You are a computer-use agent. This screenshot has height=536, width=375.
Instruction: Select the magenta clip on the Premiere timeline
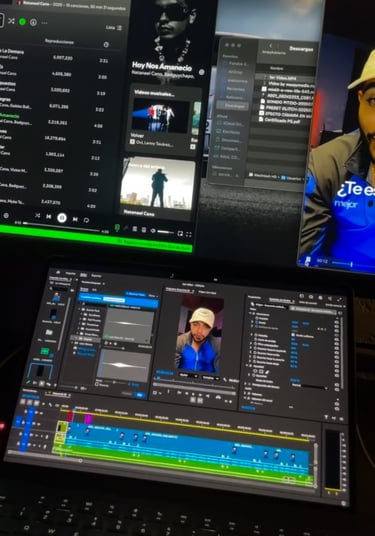pos(88,419)
